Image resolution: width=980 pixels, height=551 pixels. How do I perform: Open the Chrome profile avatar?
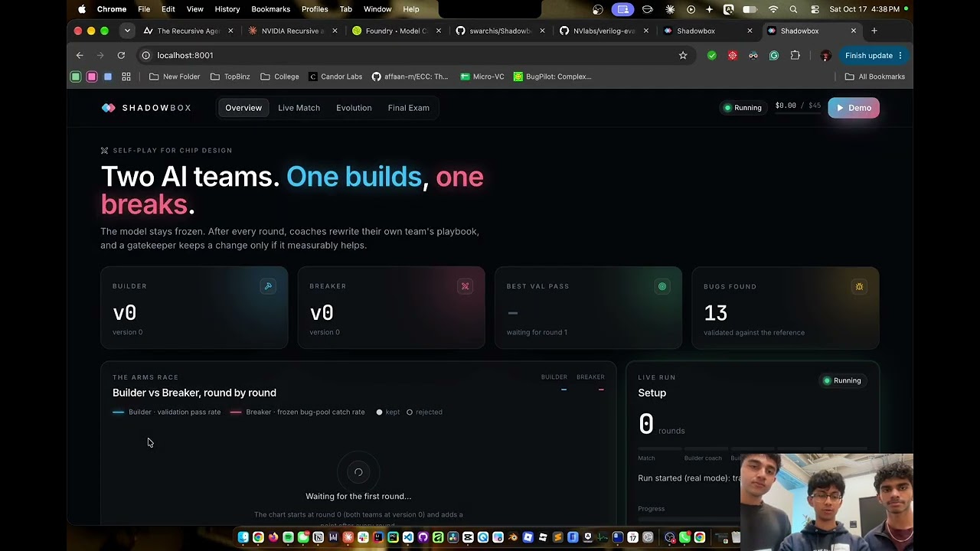coord(825,55)
